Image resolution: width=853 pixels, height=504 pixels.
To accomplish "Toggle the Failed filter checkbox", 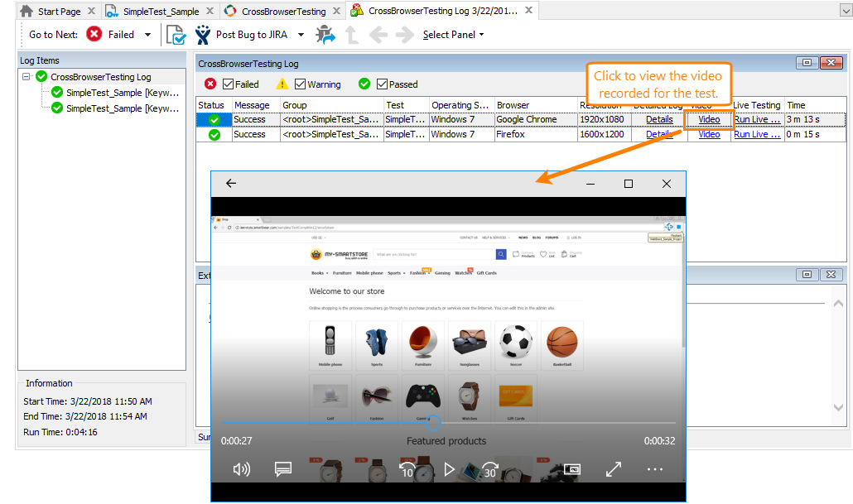I will (x=228, y=84).
